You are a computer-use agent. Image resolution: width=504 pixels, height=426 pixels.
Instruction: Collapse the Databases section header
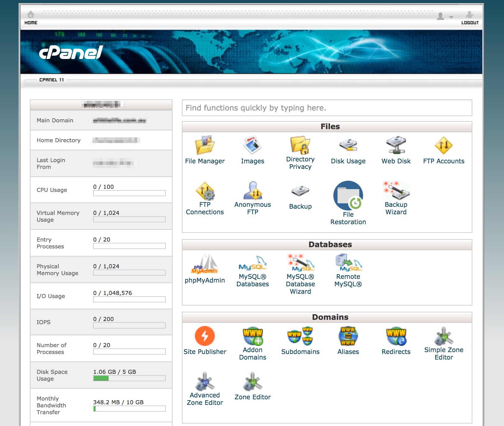click(x=327, y=244)
